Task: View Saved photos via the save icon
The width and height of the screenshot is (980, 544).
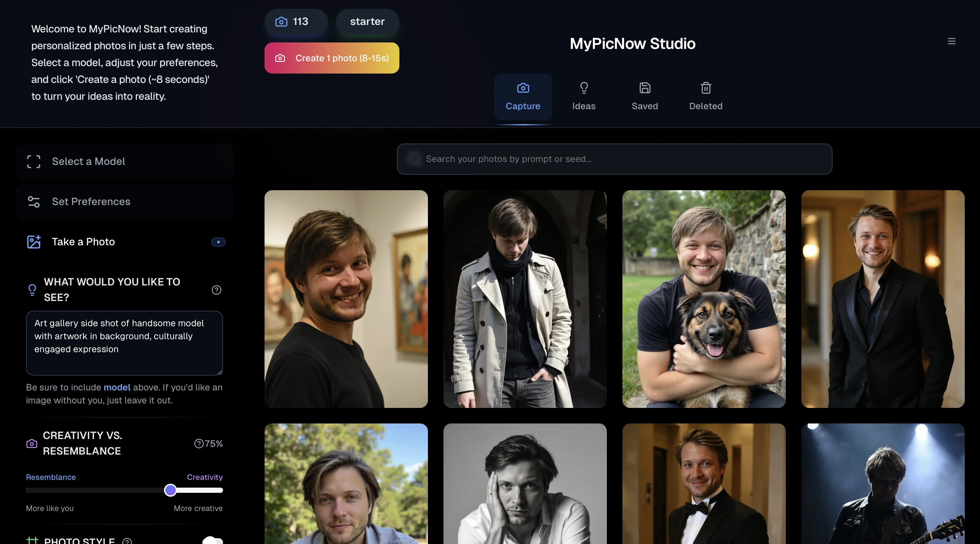Action: pyautogui.click(x=644, y=87)
